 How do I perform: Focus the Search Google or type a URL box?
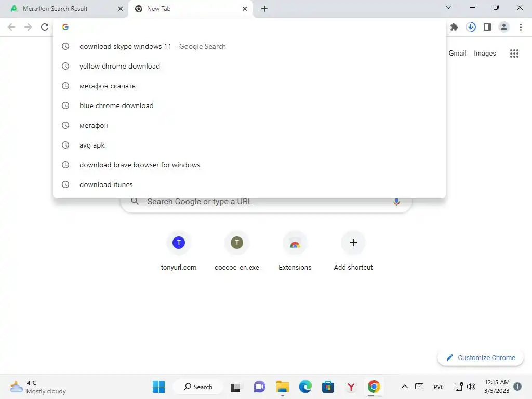267,202
